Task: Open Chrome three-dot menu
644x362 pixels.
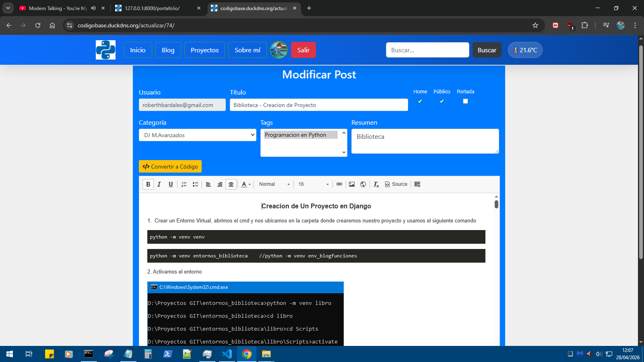Action: click(635, 25)
